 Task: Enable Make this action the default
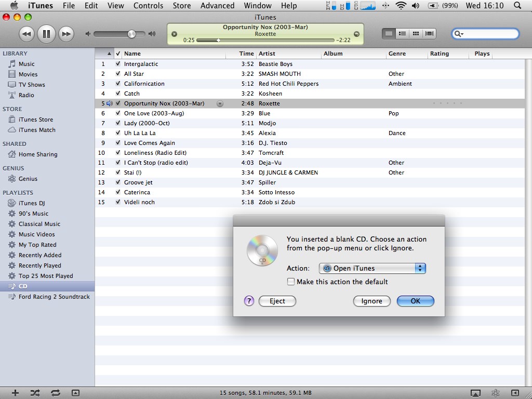click(291, 282)
